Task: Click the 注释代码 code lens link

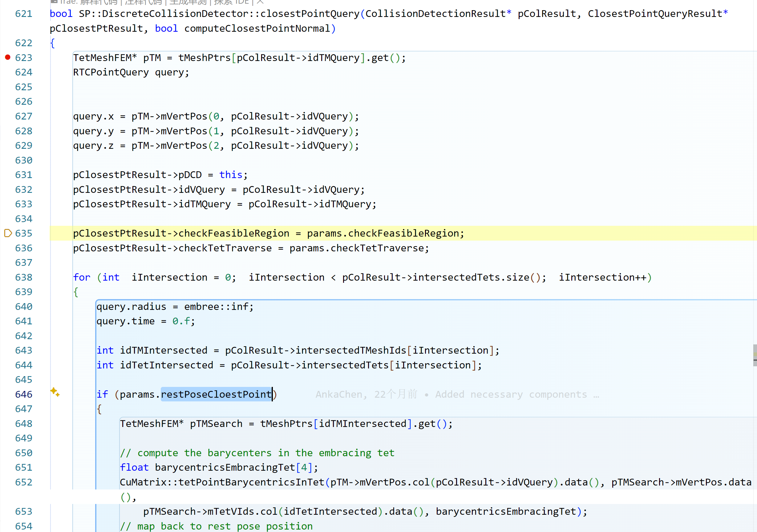Action: coord(143,2)
